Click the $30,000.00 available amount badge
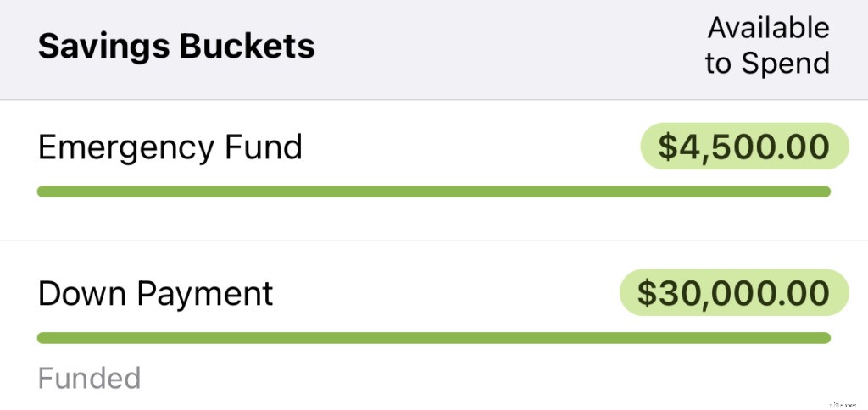 coord(733,293)
